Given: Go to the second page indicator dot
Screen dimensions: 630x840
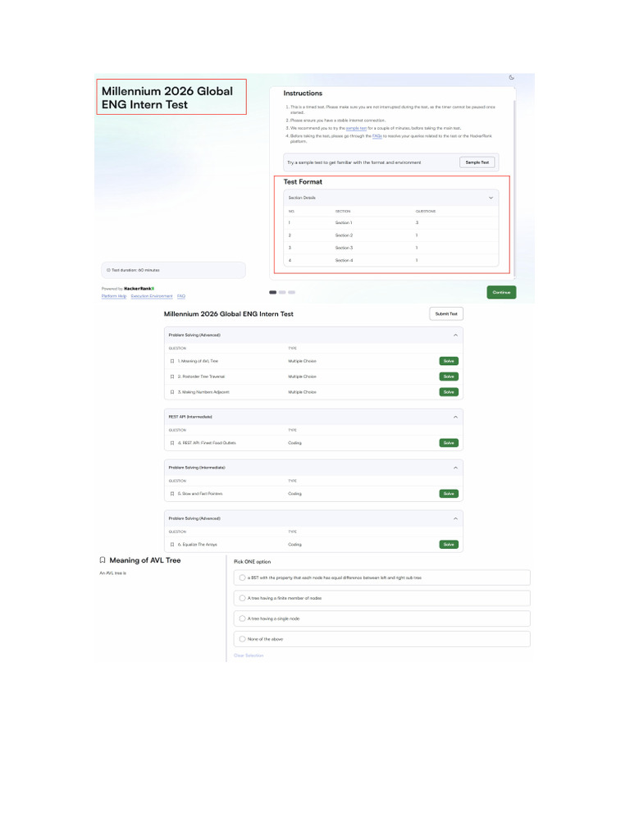Looking at the screenshot, I should point(282,293).
